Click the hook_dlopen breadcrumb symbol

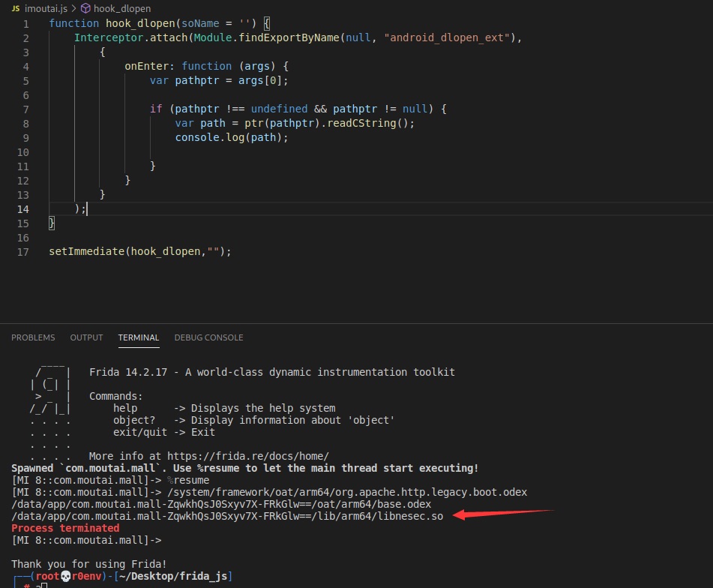pos(122,8)
